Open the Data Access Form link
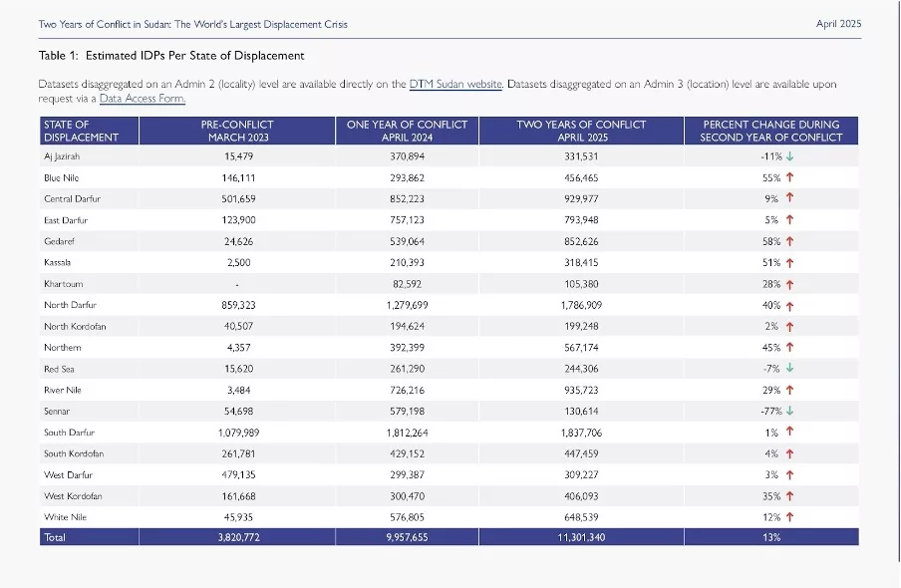The width and height of the screenshot is (901, 588). pyautogui.click(x=142, y=99)
